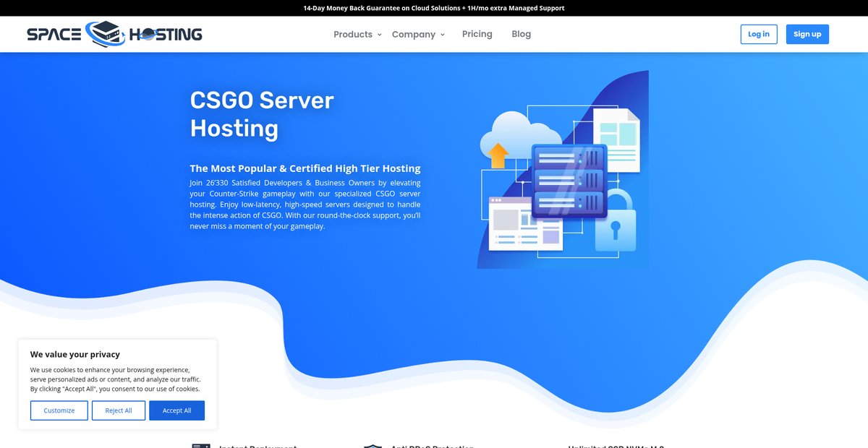
Task: Click the orange upload arrow icon
Action: [498, 155]
